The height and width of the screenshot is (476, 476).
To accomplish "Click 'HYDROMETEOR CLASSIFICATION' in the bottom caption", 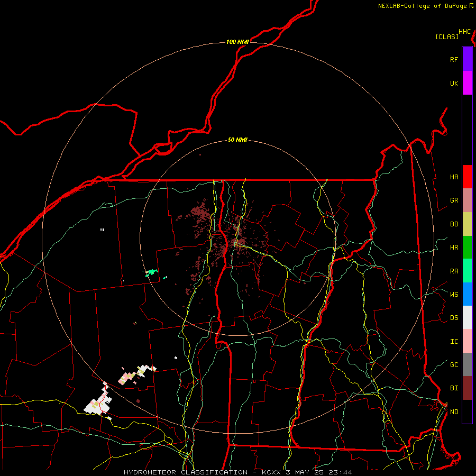I will click(x=186, y=472).
